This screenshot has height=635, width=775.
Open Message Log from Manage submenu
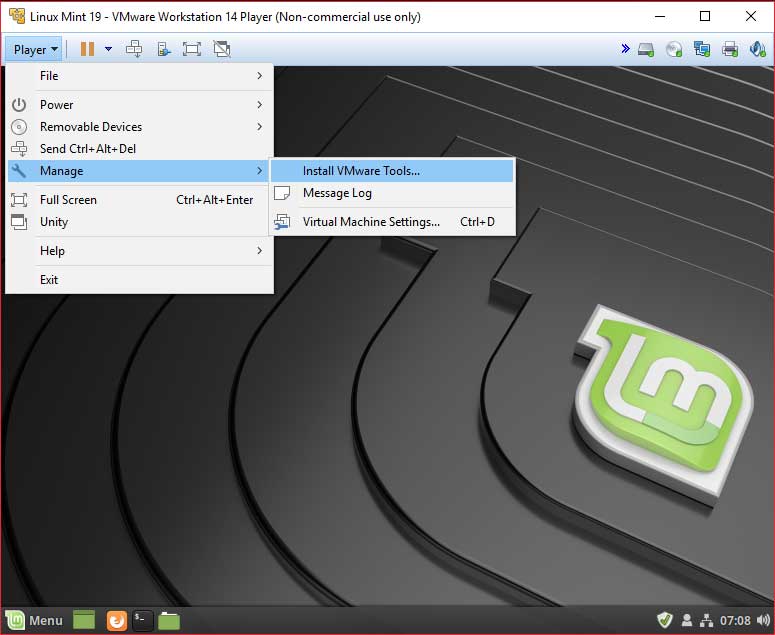pos(392,193)
